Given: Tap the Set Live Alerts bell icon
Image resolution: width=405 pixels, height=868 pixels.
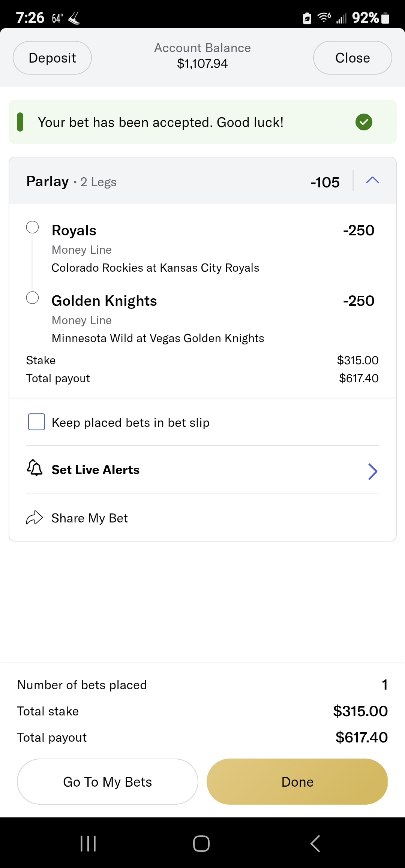Looking at the screenshot, I should tap(34, 468).
